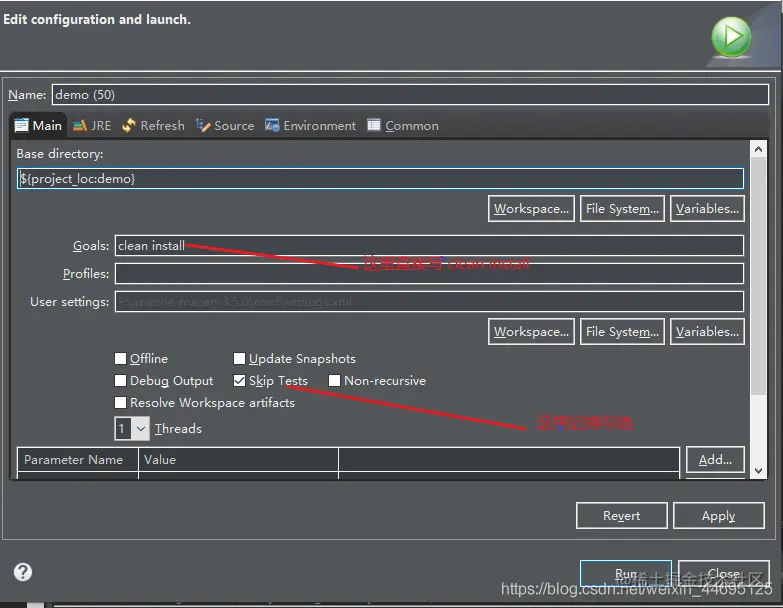Switch to the Source tab
The width and height of the screenshot is (783, 608).
(x=225, y=125)
